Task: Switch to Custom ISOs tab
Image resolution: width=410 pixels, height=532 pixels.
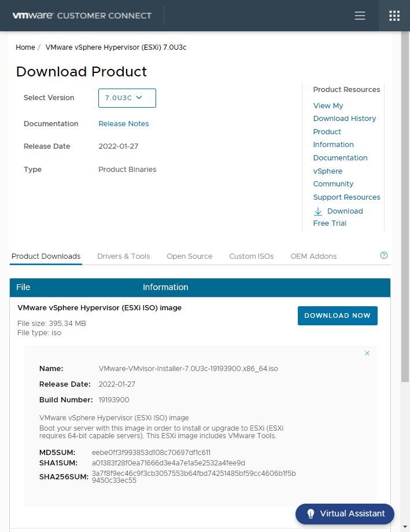Action: click(251, 256)
